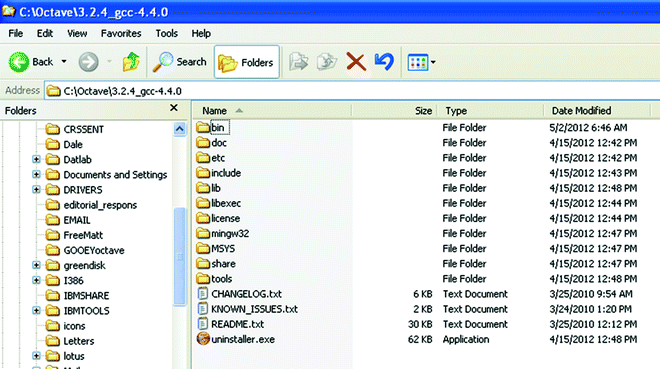Select the bin folder icon
This screenshot has width=660, height=369.
pos(203,127)
